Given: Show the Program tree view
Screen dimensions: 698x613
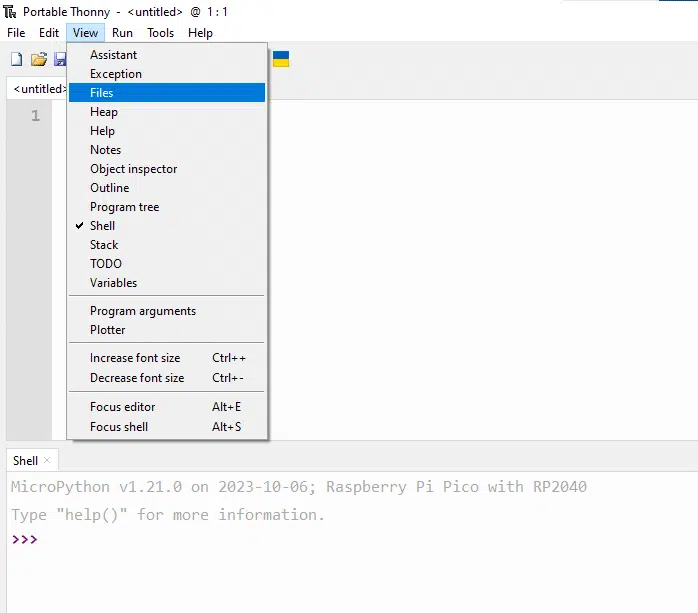Looking at the screenshot, I should 167,207.
